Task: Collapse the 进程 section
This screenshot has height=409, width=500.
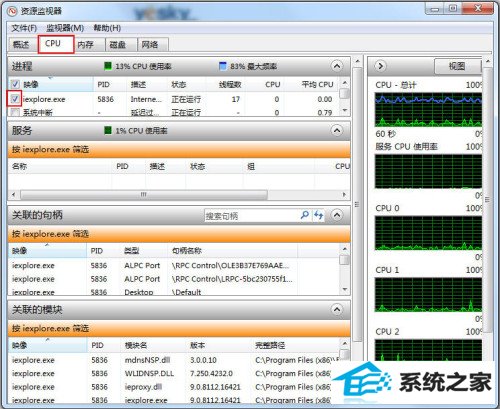Action: coord(337,66)
